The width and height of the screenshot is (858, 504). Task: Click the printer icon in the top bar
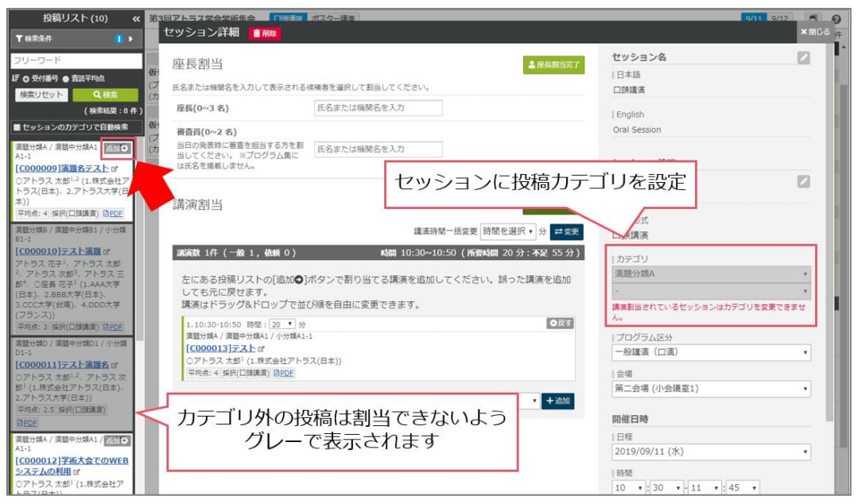813,17
